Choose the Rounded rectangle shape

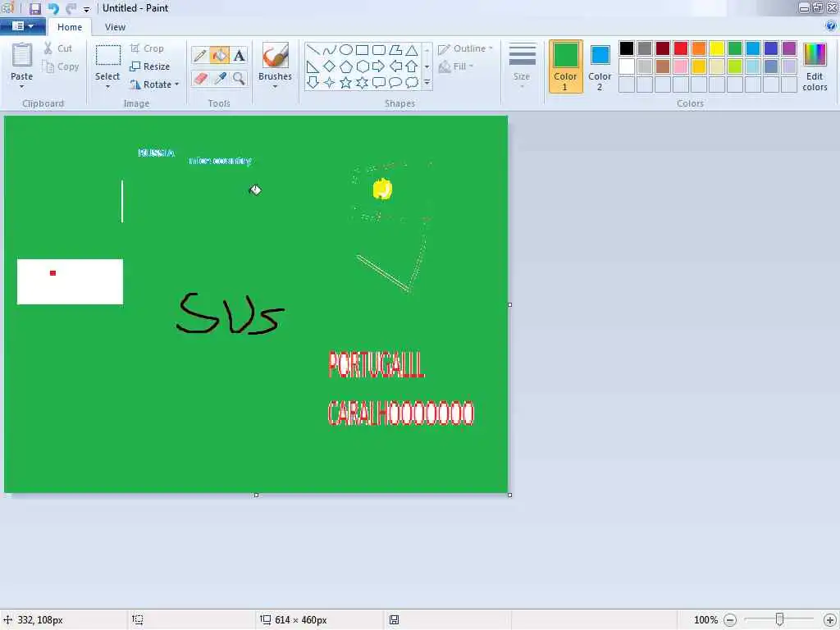point(379,50)
